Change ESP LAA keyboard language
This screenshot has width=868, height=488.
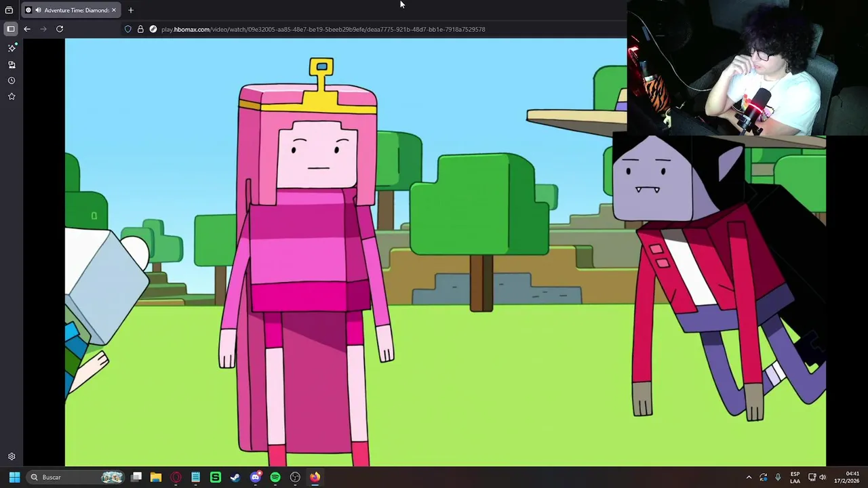click(x=795, y=477)
